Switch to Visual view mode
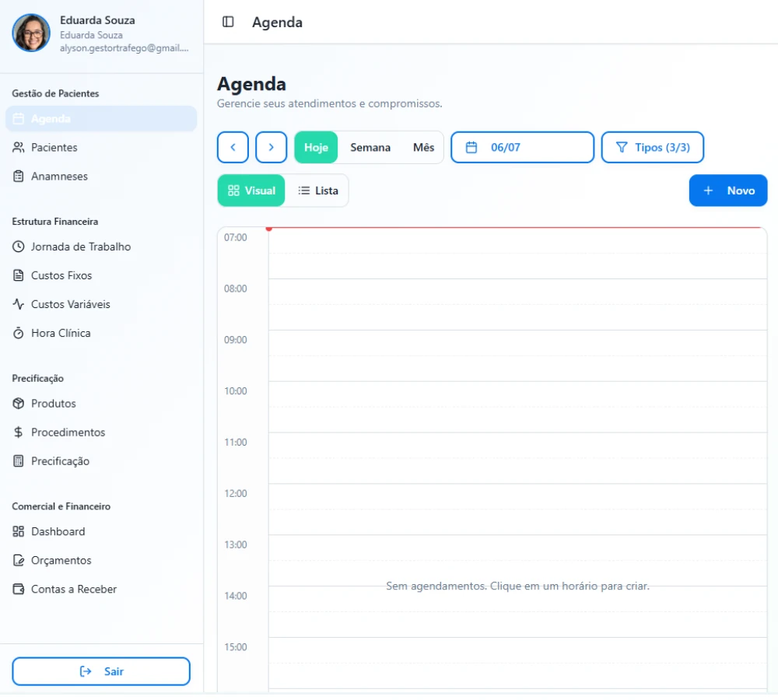This screenshot has height=700, width=778. coord(251,191)
